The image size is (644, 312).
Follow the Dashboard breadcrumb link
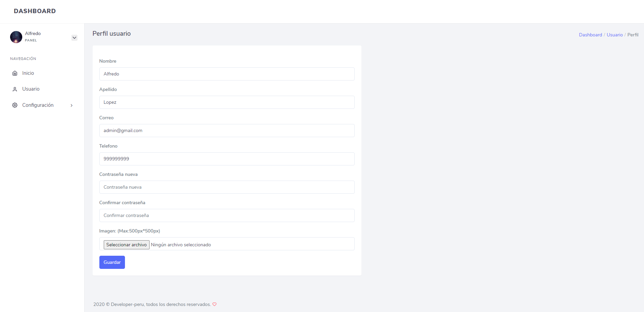tap(590, 35)
